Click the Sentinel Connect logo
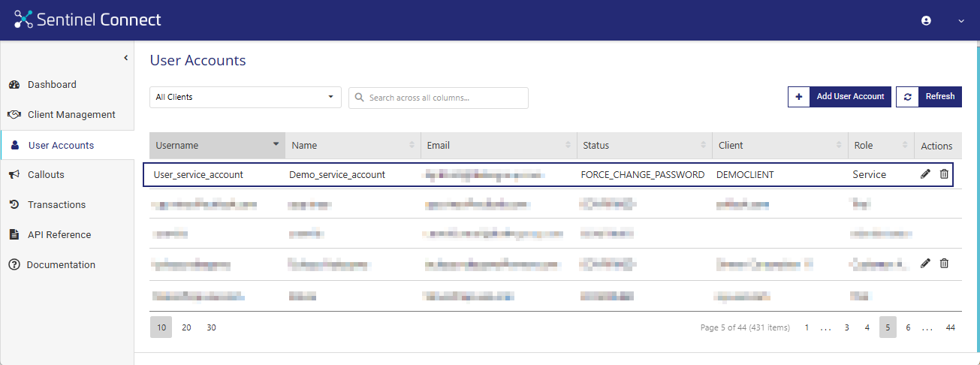 click(87, 20)
